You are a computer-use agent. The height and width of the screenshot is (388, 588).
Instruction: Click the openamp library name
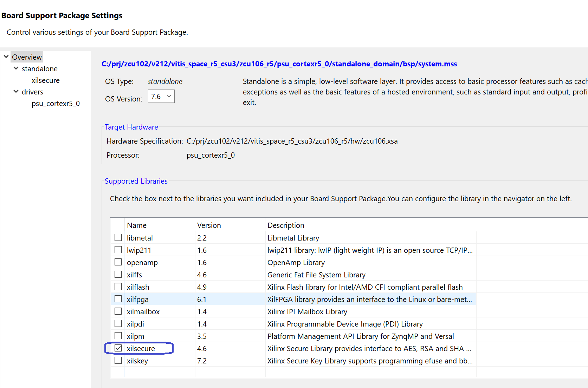pyautogui.click(x=142, y=263)
